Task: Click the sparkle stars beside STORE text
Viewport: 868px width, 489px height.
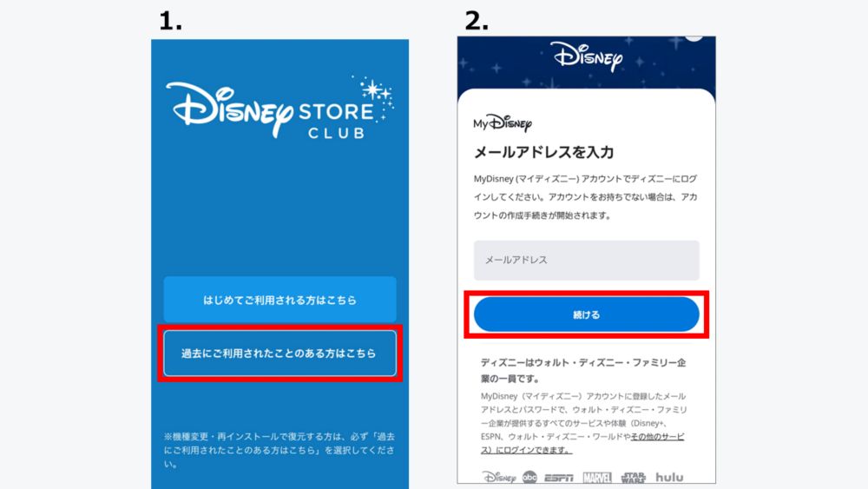Action: coord(375,94)
